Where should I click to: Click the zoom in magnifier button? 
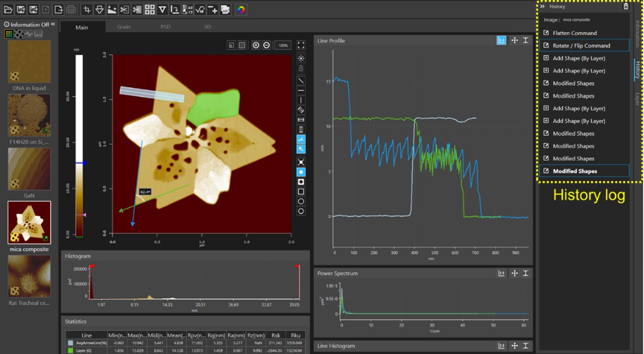[x=256, y=45]
